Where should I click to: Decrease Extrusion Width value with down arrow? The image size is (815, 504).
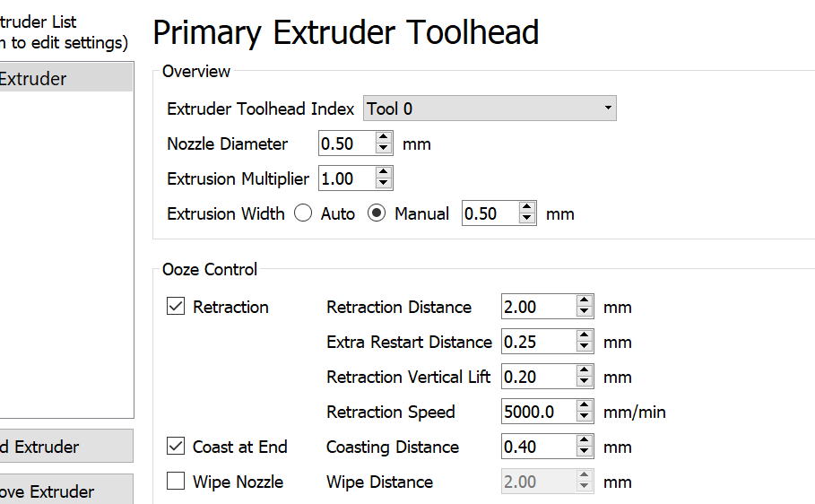pos(527,219)
